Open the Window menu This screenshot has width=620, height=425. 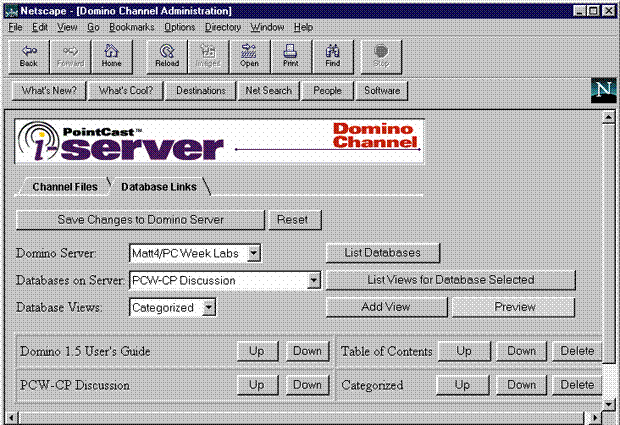(x=267, y=27)
